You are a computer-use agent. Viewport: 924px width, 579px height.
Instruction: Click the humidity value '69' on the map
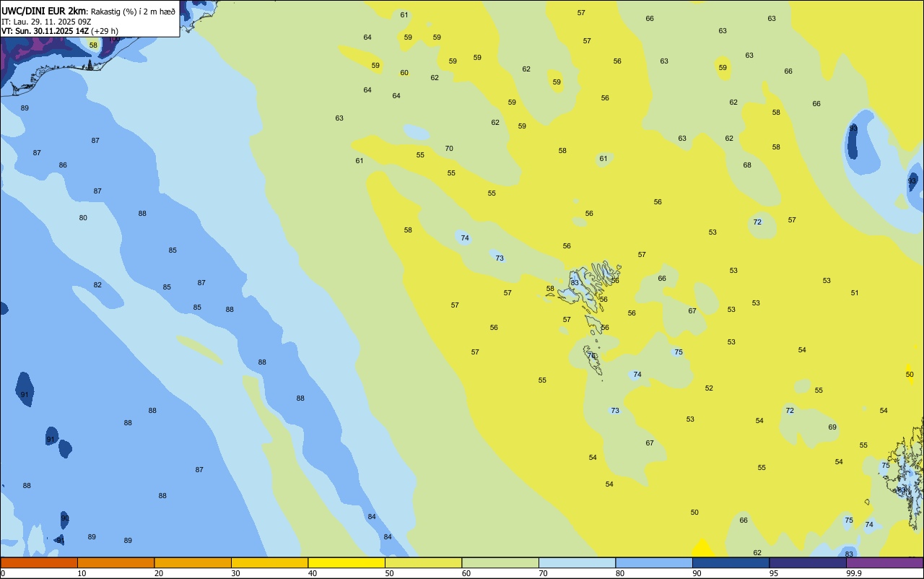832,427
